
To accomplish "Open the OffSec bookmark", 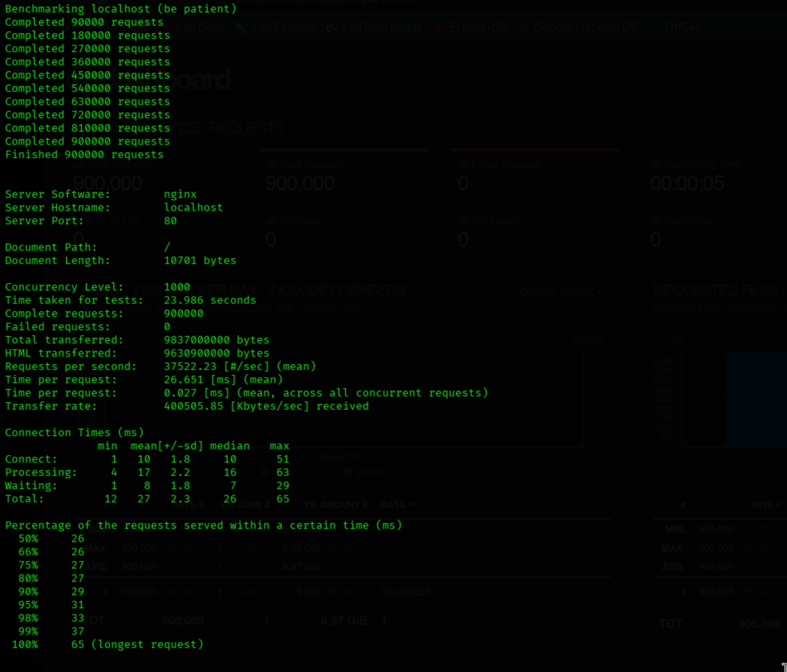I will [x=682, y=28].
